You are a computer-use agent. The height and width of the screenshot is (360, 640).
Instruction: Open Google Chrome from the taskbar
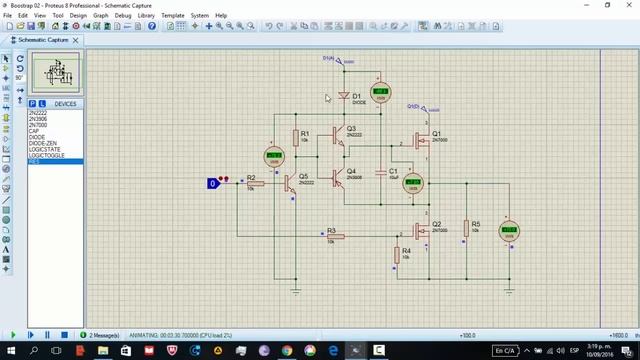287,351
